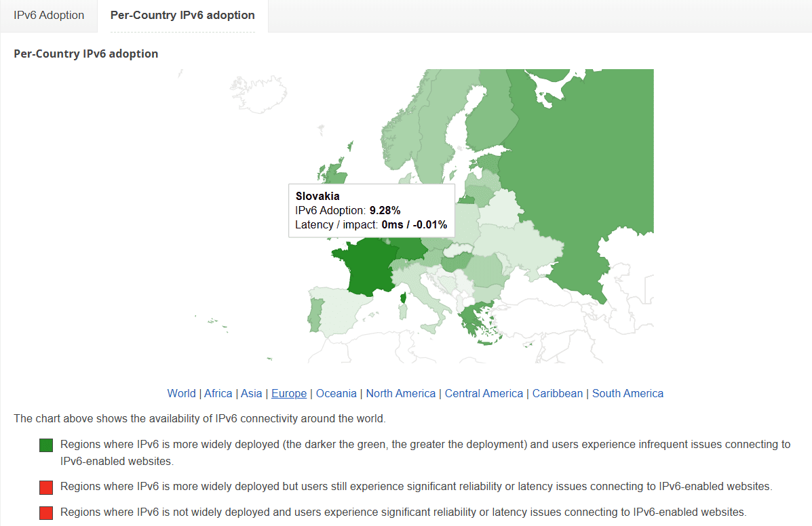Open the South America map
812x526 pixels.
pos(627,393)
